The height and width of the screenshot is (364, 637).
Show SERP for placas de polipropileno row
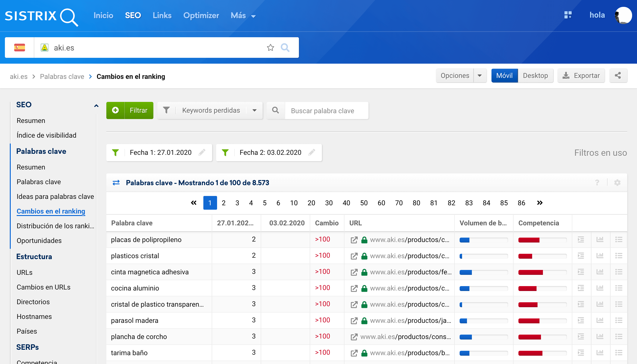click(x=581, y=240)
